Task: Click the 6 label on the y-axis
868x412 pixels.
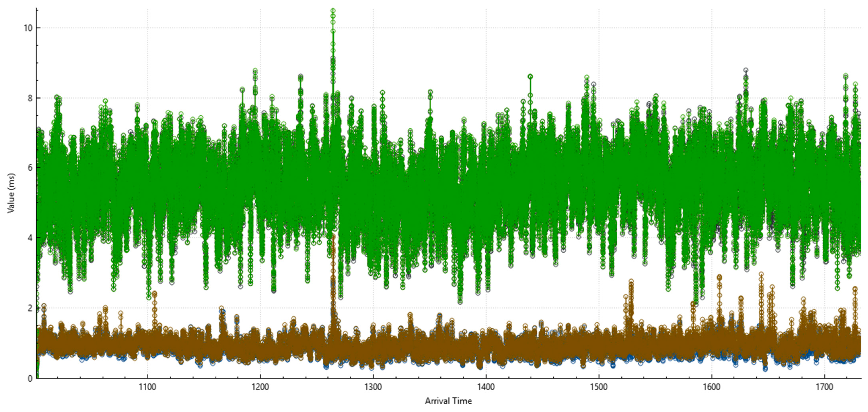Action: click(x=30, y=168)
